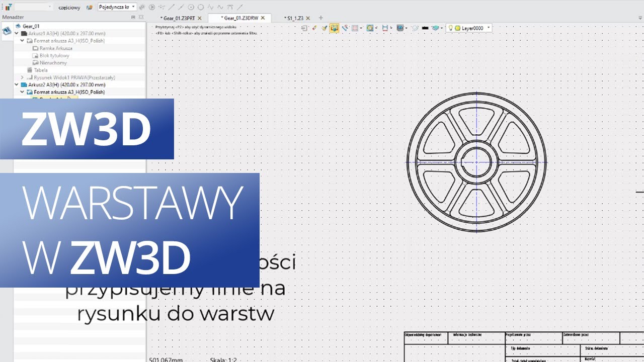Image resolution: width=644 pixels, height=362 pixels.
Task: Select the zigzag polyline tool
Action: (210, 7)
